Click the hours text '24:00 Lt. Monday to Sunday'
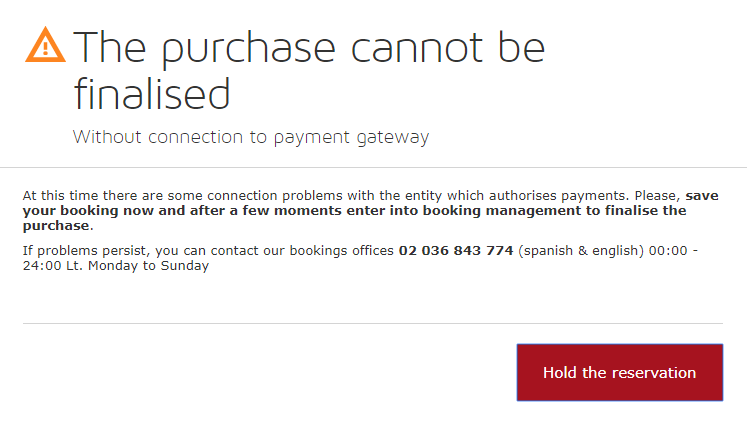This screenshot has height=424, width=747. (116, 266)
